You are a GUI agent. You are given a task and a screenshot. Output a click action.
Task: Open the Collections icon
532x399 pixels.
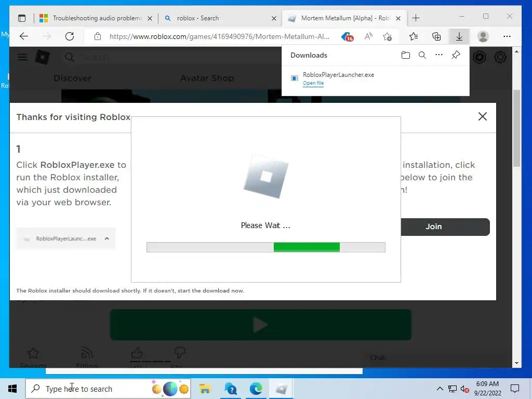(436, 36)
